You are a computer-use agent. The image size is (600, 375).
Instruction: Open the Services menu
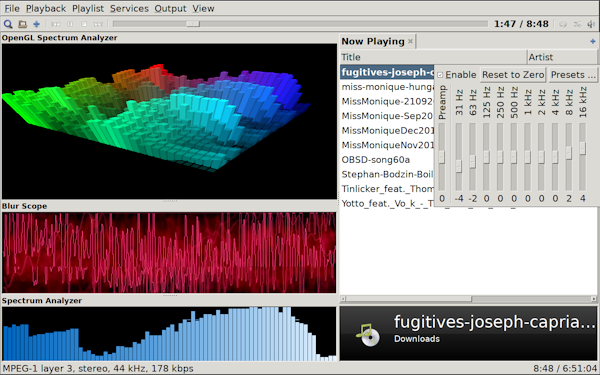[129, 8]
